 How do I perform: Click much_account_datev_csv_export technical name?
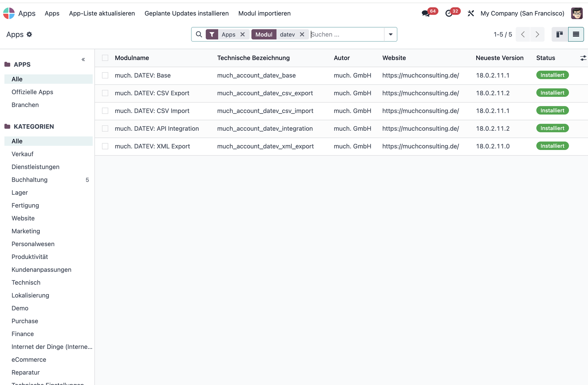coord(265,93)
